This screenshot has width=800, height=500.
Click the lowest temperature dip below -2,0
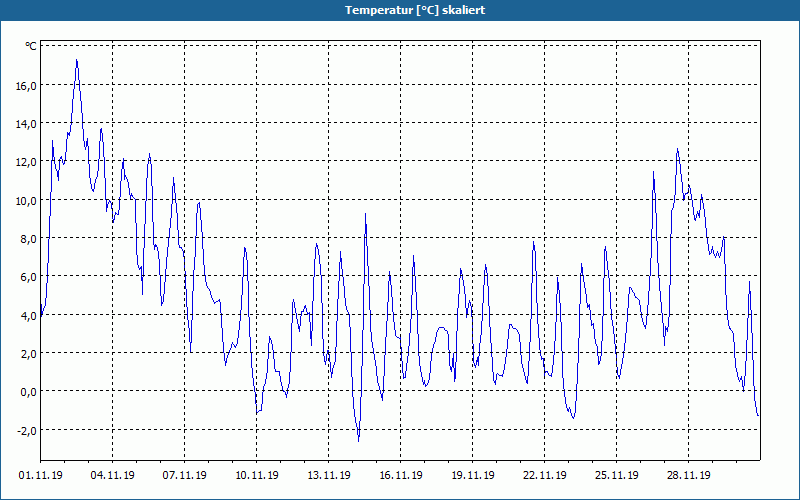(x=359, y=441)
